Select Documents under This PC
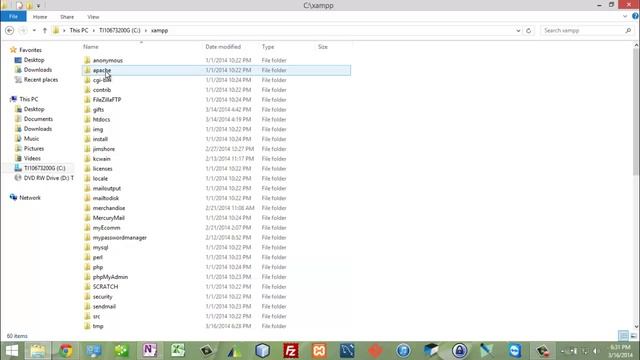The height and width of the screenshot is (360, 640). 38,119
